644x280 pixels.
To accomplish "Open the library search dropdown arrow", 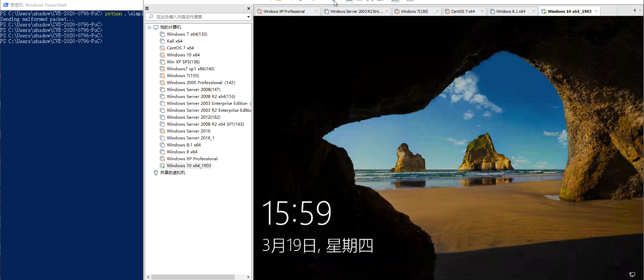I will click(248, 17).
